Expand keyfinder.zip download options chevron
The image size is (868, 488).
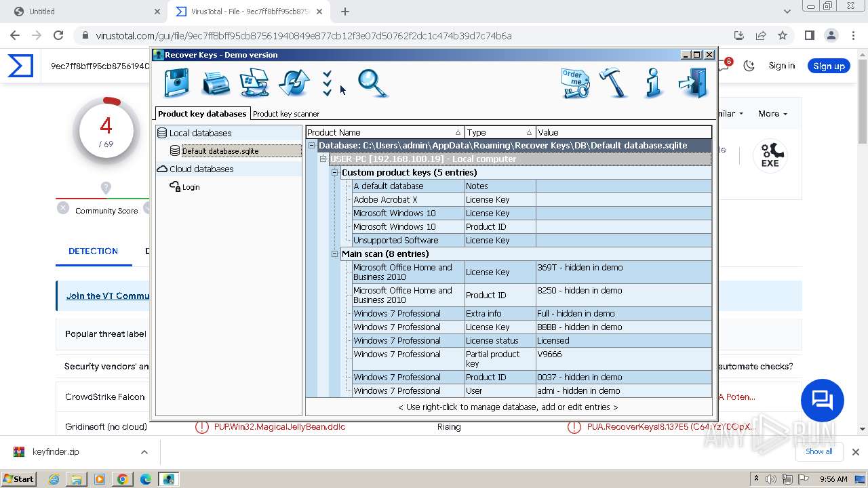pyautogui.click(x=144, y=452)
